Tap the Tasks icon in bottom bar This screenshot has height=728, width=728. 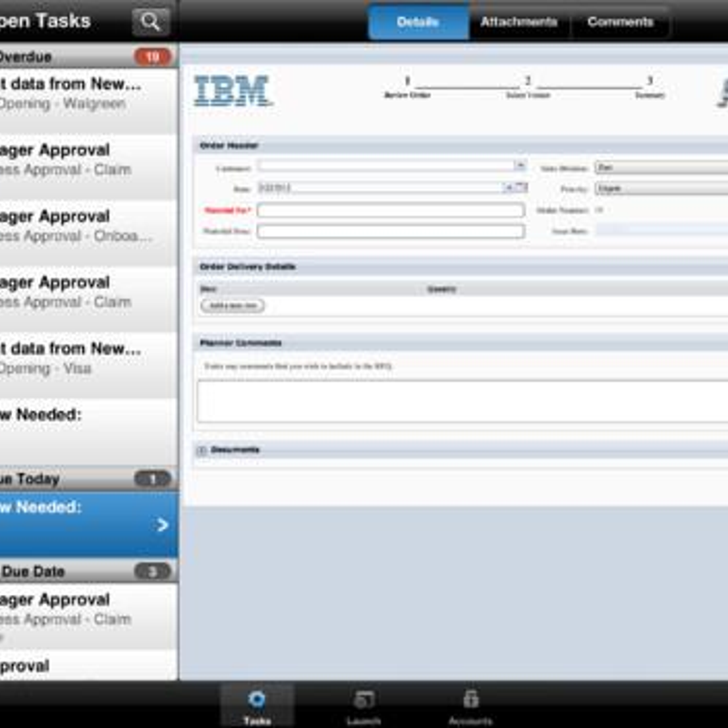click(x=257, y=704)
